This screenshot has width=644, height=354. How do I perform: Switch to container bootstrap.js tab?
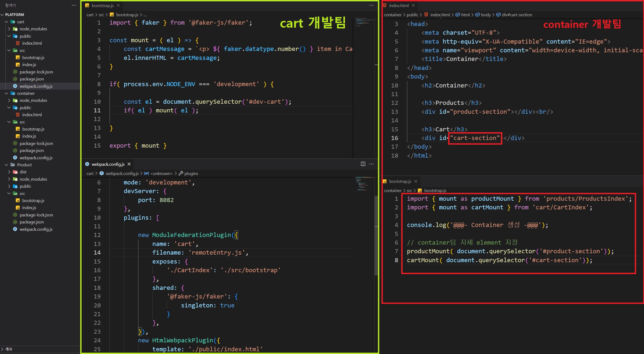click(400, 181)
